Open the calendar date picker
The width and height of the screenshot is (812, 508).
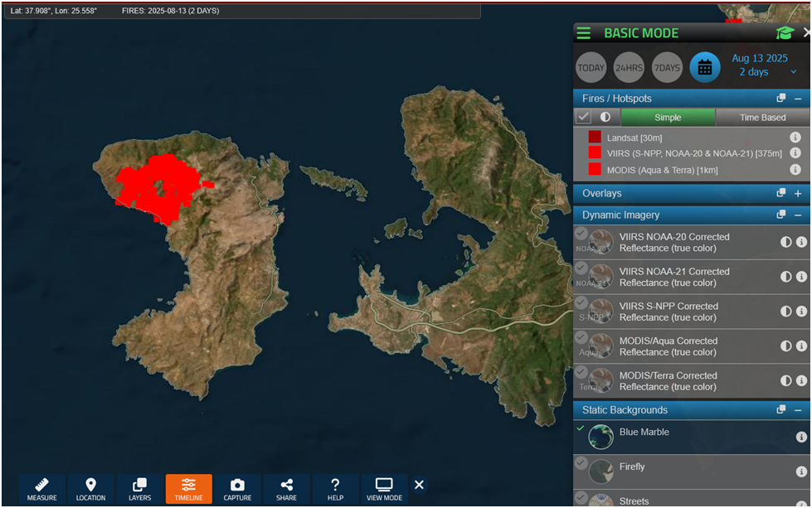[x=704, y=68]
